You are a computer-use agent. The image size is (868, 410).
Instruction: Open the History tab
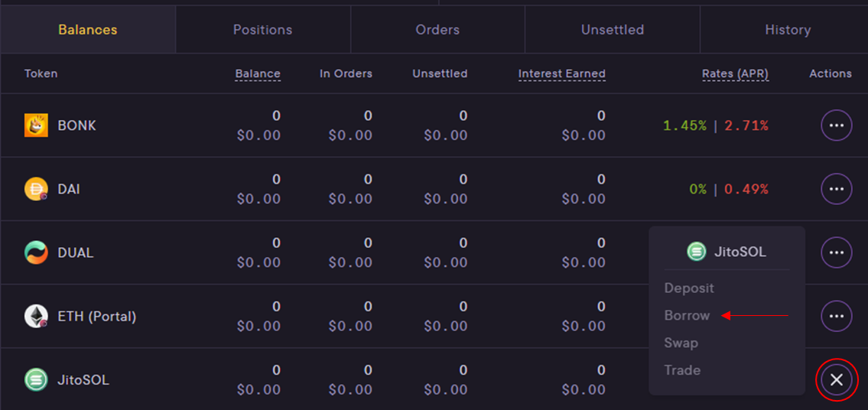[787, 29]
